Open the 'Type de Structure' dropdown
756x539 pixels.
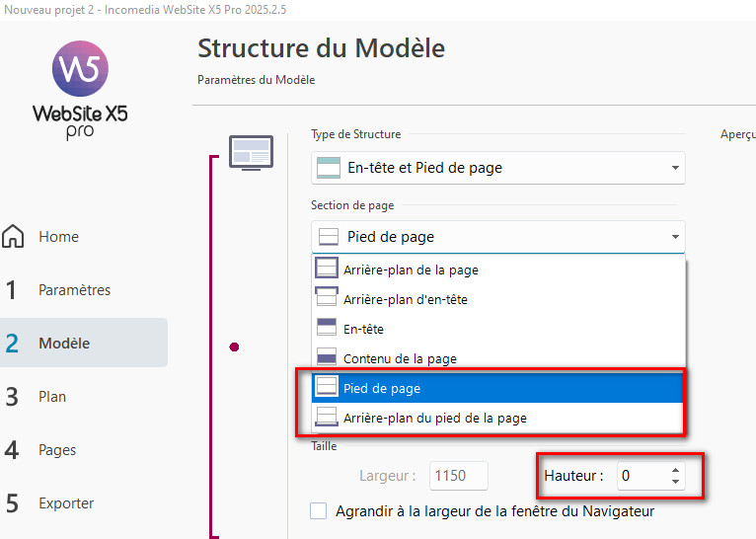pyautogui.click(x=498, y=168)
